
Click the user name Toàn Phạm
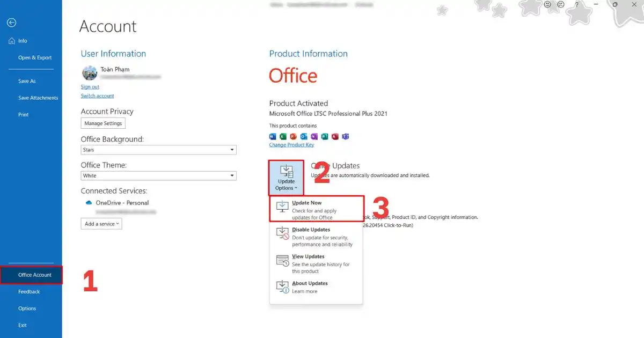tap(115, 69)
